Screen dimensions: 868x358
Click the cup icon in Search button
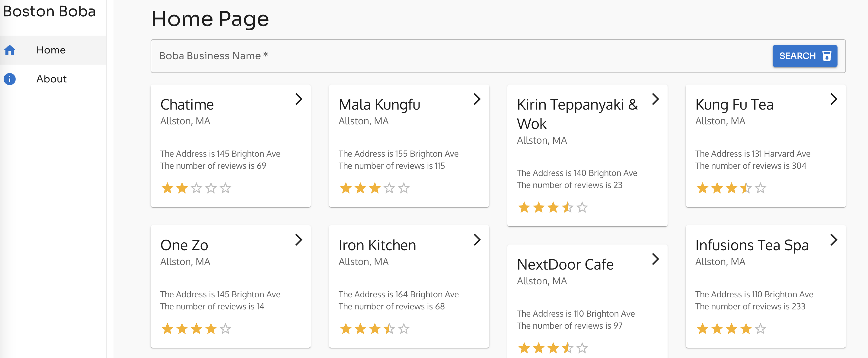827,56
